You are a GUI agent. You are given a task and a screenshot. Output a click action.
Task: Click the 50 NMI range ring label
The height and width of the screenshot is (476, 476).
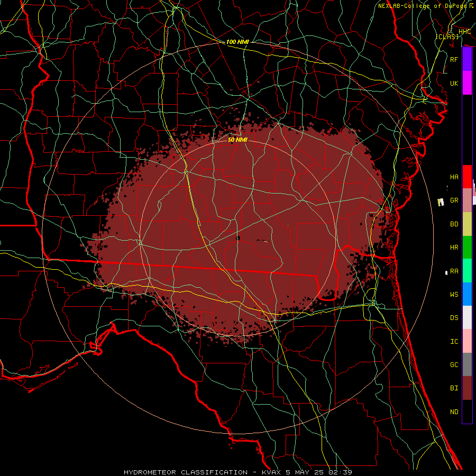(237, 140)
